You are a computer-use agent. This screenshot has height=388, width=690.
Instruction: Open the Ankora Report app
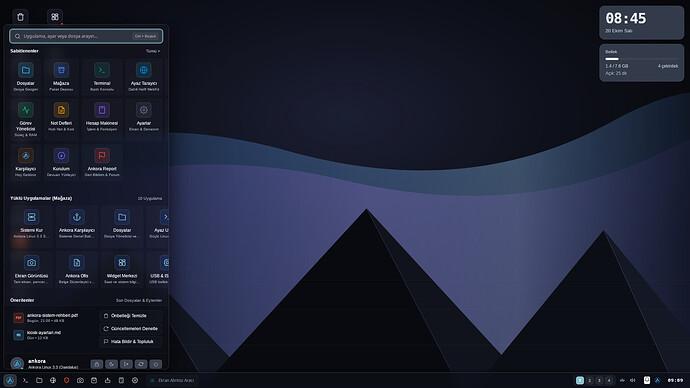102,162
